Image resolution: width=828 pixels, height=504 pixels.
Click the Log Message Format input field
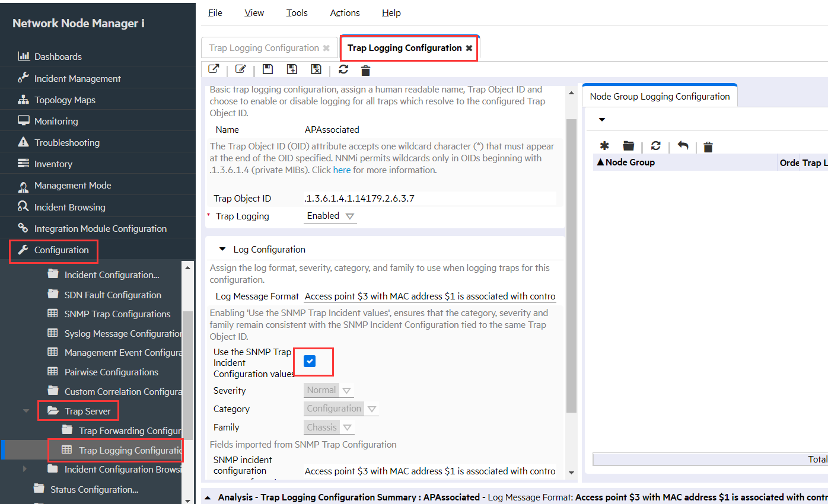point(429,296)
